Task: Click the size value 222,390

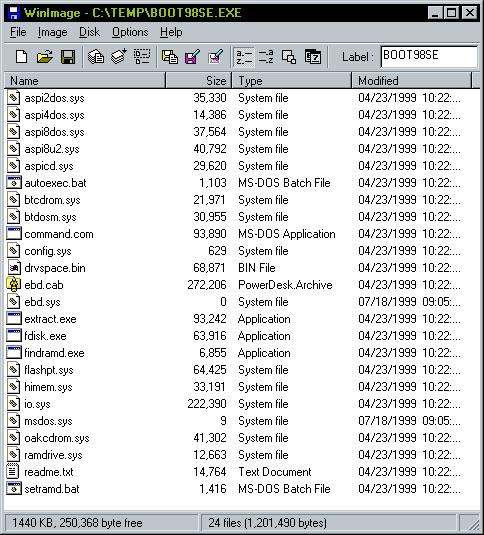Action: coord(207,404)
